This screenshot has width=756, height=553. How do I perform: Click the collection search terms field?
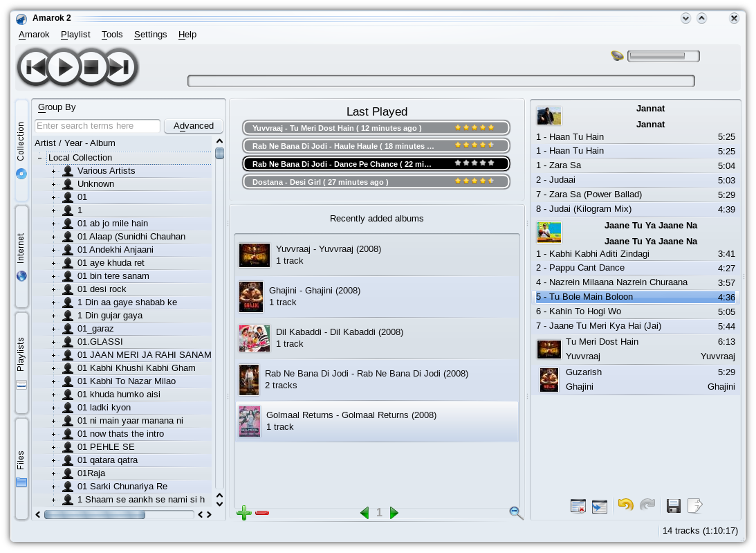coord(97,126)
